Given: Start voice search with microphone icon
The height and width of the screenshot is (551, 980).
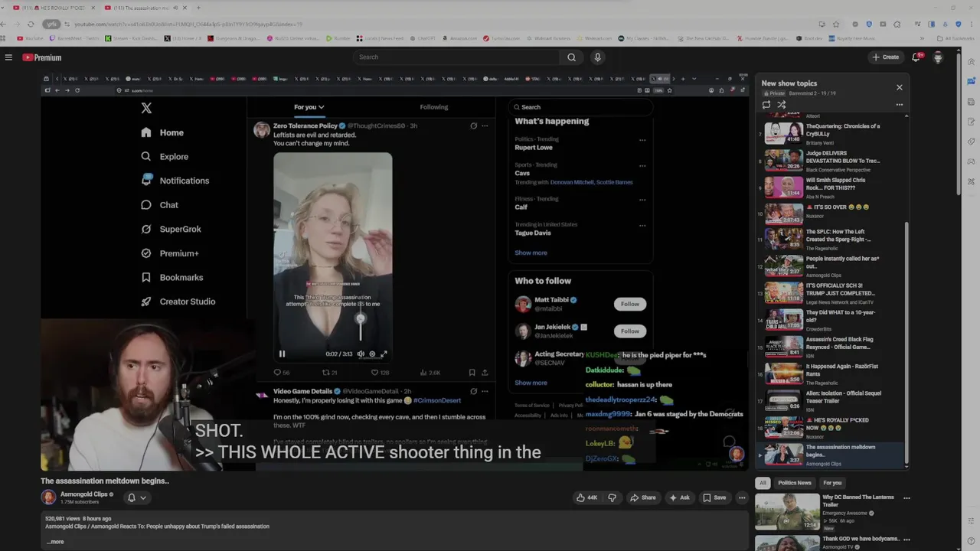Looking at the screenshot, I should 597,57.
